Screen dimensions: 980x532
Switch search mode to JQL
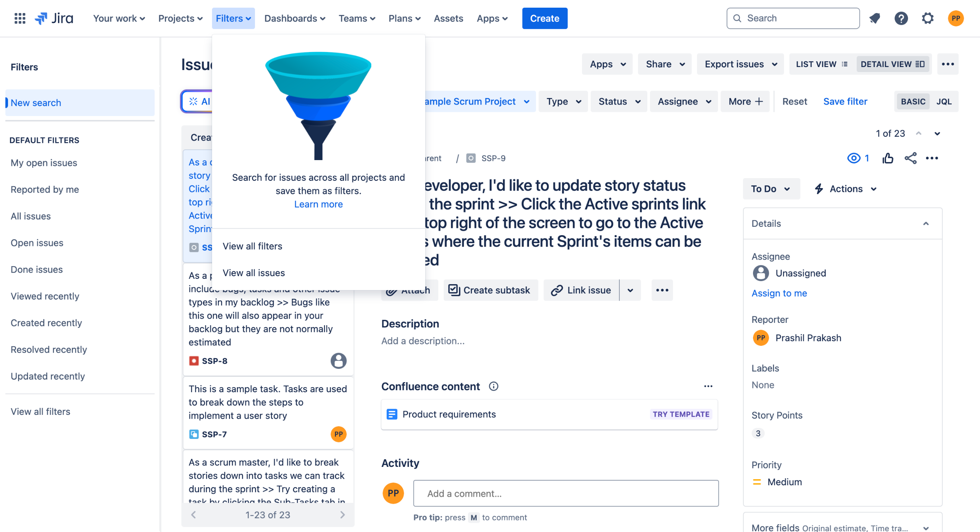[944, 101]
